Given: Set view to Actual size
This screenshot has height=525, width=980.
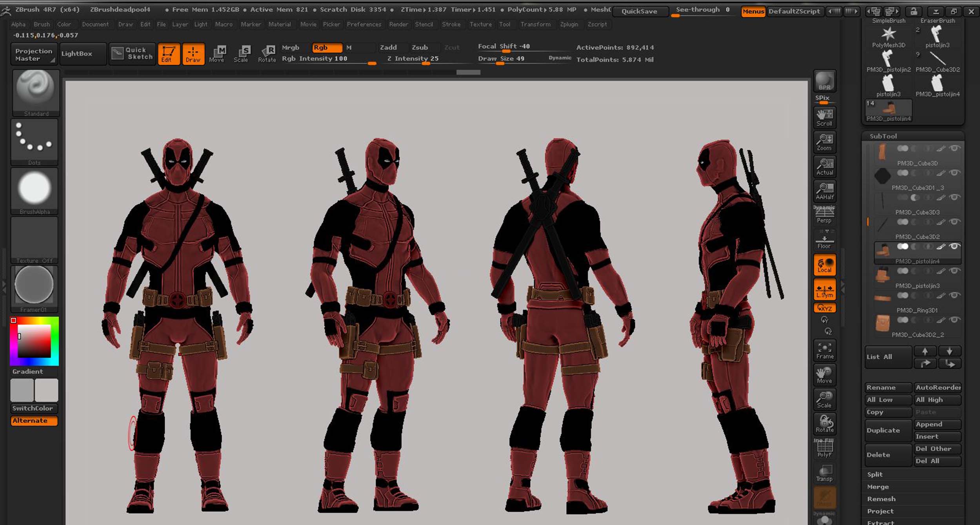Looking at the screenshot, I should (824, 167).
